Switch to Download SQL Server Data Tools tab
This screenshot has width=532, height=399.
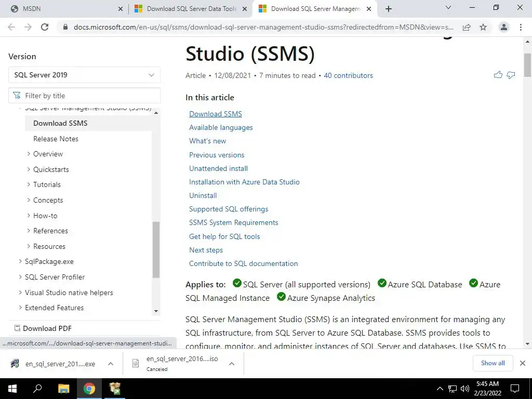coord(191,9)
